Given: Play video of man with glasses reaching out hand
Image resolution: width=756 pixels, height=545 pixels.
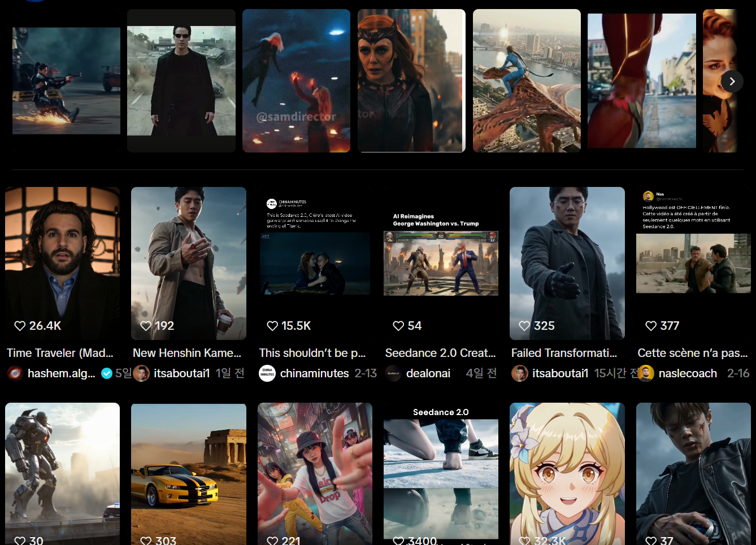Looking at the screenshot, I should [567, 263].
